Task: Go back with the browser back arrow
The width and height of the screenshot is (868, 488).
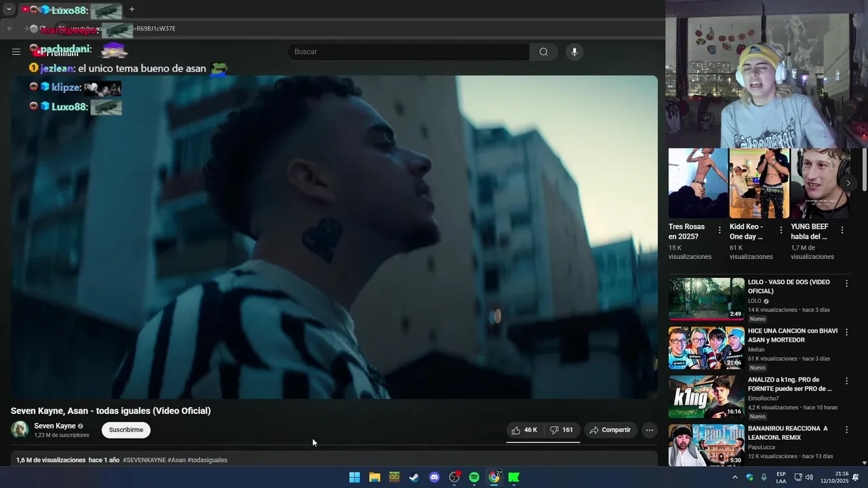Action: tap(9, 28)
